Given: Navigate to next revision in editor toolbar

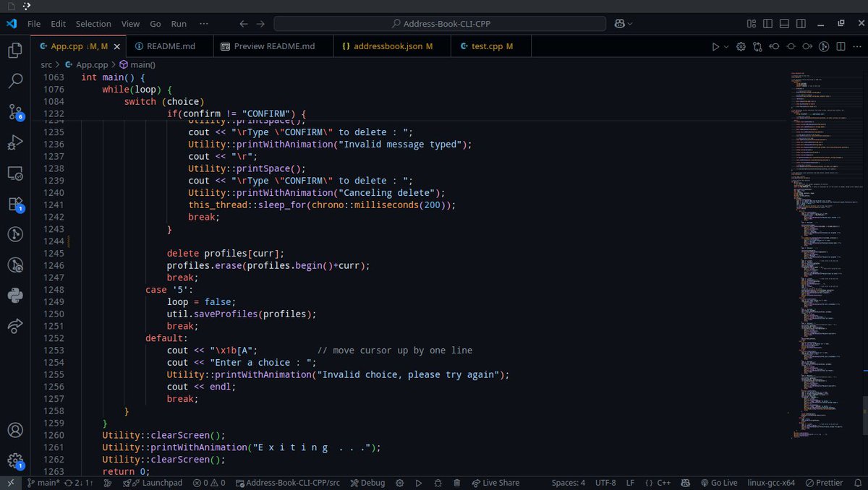Looking at the screenshot, I should click(x=807, y=46).
